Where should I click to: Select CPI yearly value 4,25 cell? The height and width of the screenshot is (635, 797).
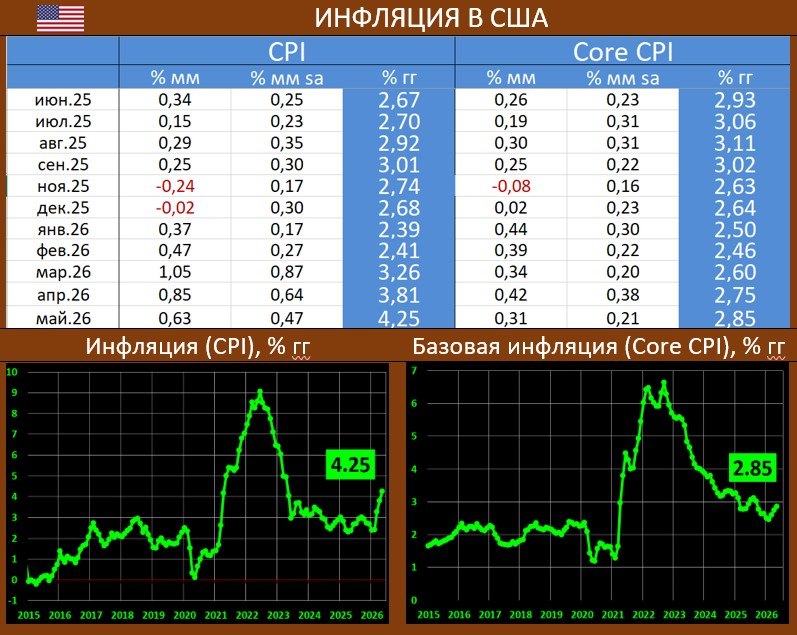[x=399, y=318]
